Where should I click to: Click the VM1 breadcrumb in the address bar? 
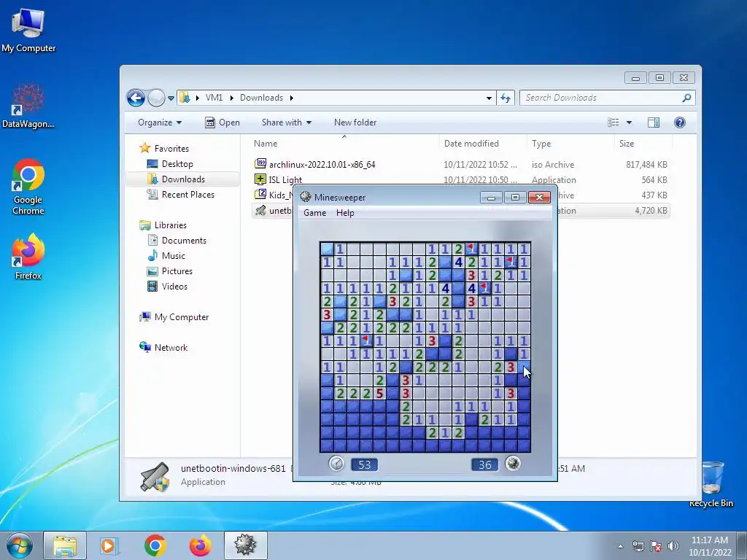(214, 98)
